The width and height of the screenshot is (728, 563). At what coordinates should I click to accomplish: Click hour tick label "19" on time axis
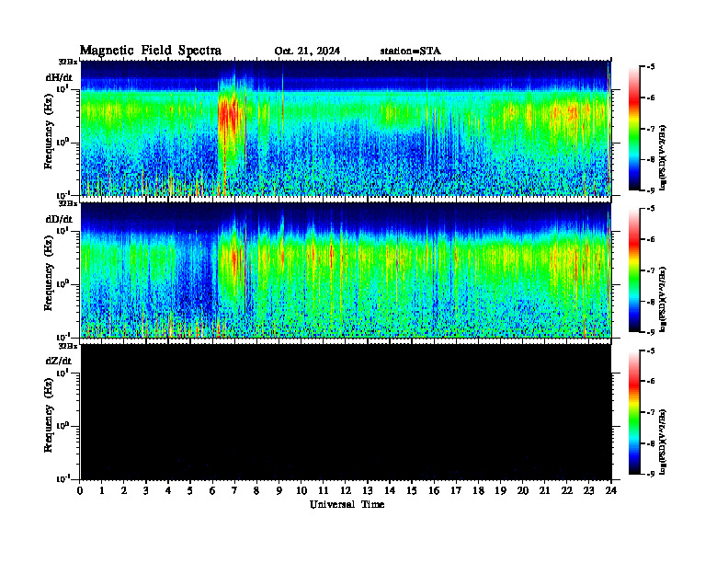[500, 490]
